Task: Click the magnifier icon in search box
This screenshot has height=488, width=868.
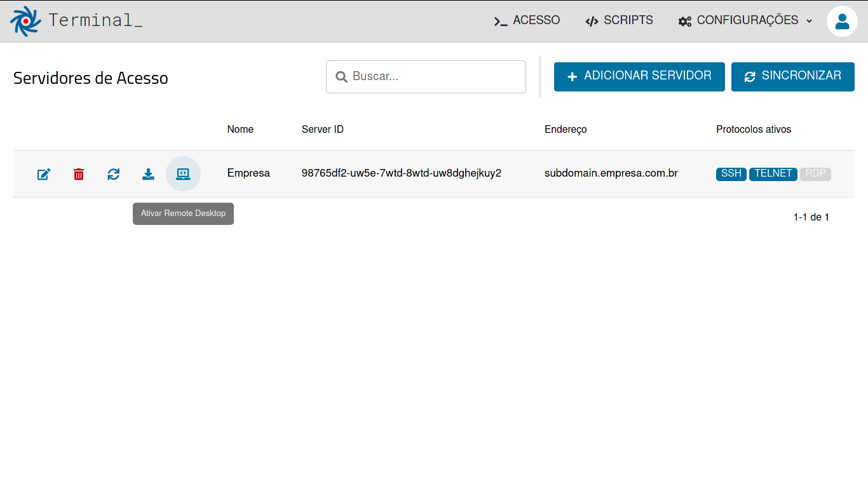Action: (341, 77)
